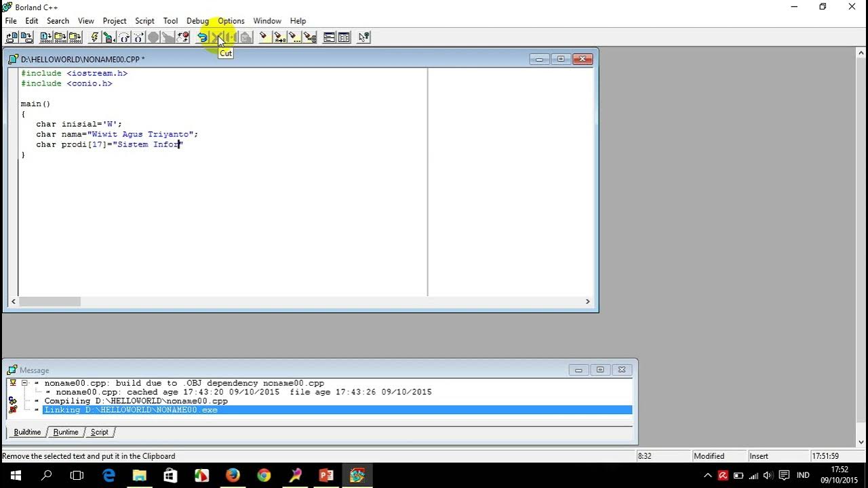Open the Window menu
The image size is (868, 488).
coord(267,21)
